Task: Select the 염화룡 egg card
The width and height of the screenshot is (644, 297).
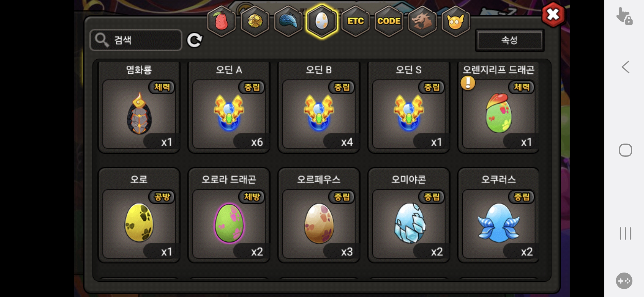Action: [139, 107]
